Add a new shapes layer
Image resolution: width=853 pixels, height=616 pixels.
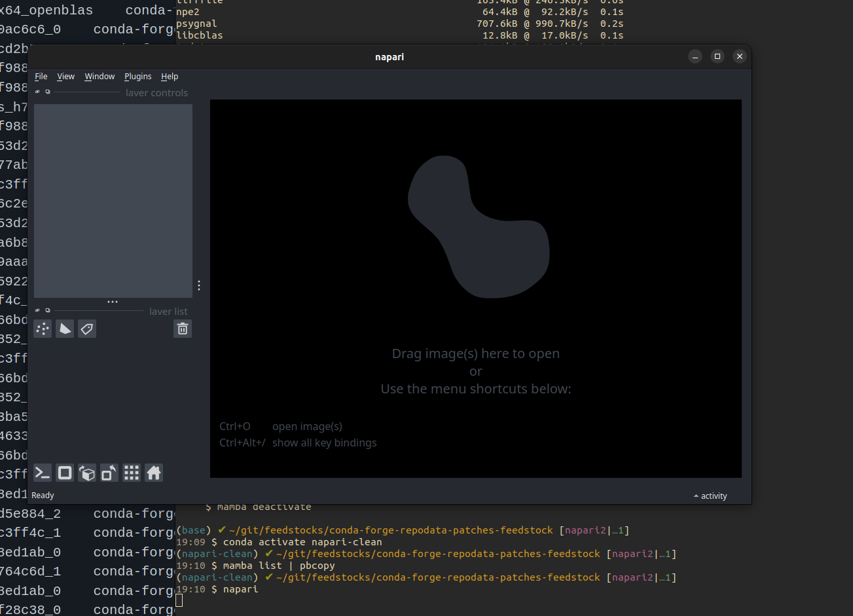click(65, 329)
